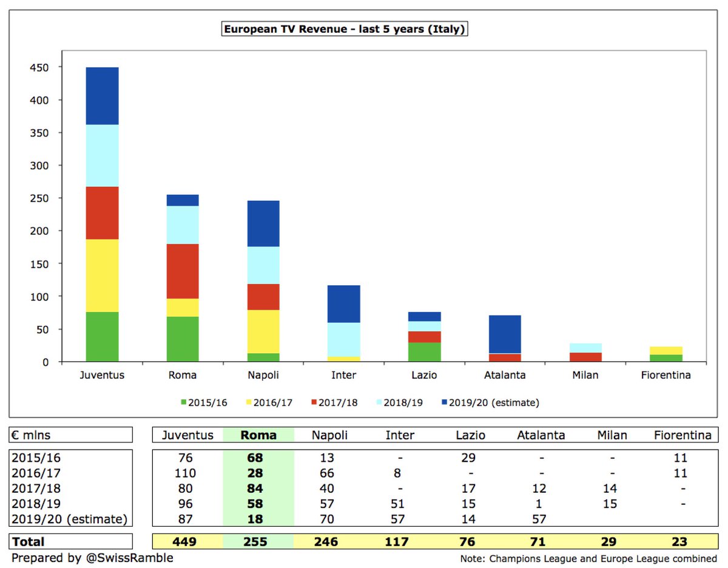Screen dimensions: 728x568
Task: Click Roma total 255
Action: tap(255, 542)
